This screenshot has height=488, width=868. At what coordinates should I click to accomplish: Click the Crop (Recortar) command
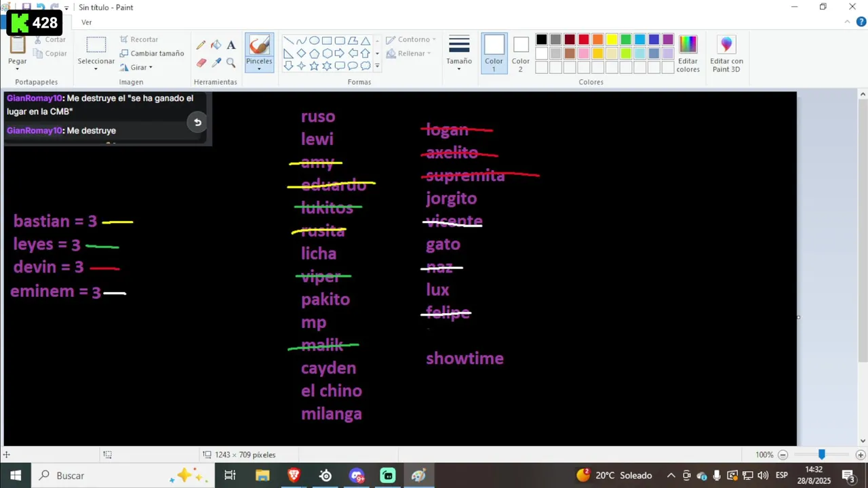[x=139, y=39]
